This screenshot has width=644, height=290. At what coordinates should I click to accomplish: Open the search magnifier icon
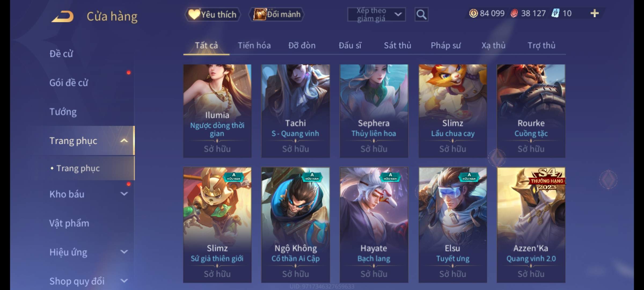(x=421, y=15)
